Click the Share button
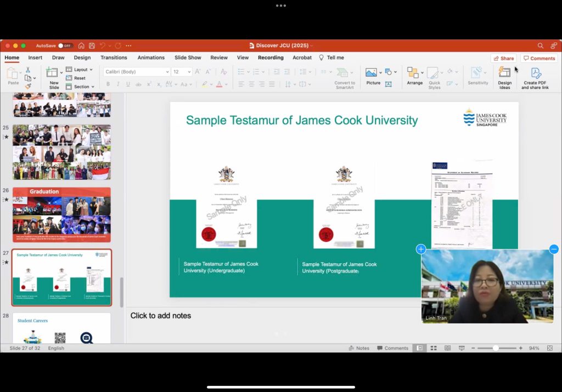562x392 pixels. pos(504,58)
